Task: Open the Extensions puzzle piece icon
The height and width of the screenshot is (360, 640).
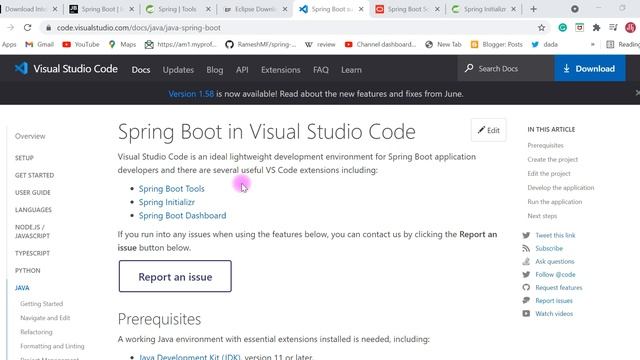Action: [x=596, y=27]
